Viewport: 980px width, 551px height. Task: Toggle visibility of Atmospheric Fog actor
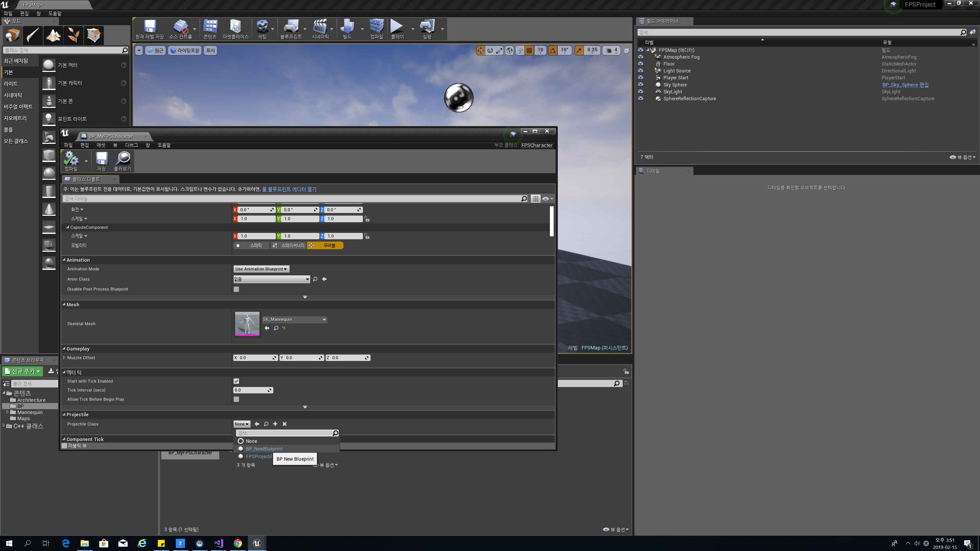click(641, 57)
